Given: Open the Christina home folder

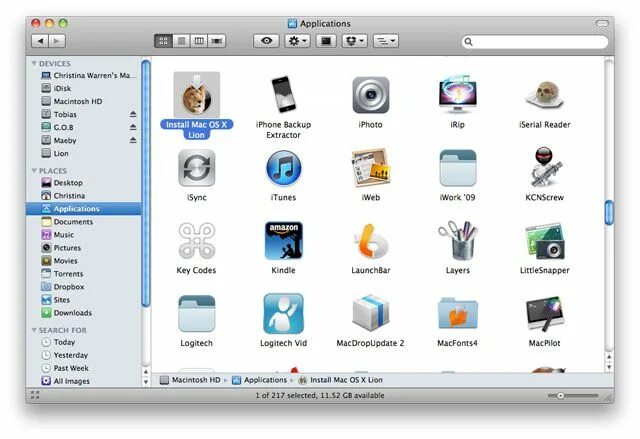Looking at the screenshot, I should pyautogui.click(x=84, y=196).
